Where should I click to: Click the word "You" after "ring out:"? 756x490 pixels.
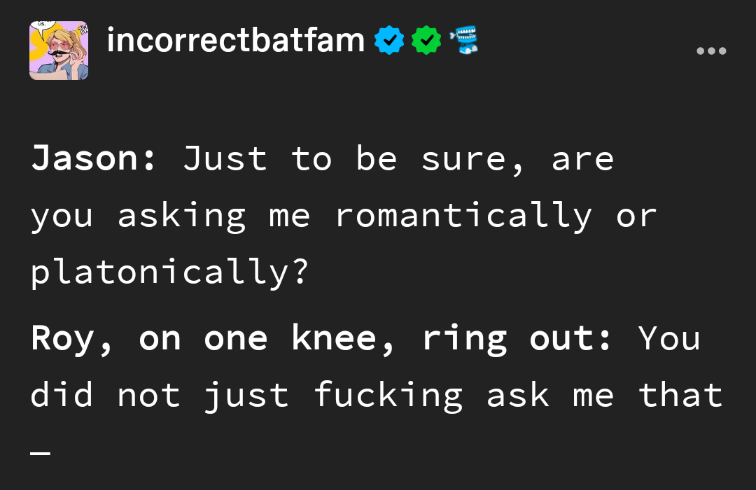[669, 339]
